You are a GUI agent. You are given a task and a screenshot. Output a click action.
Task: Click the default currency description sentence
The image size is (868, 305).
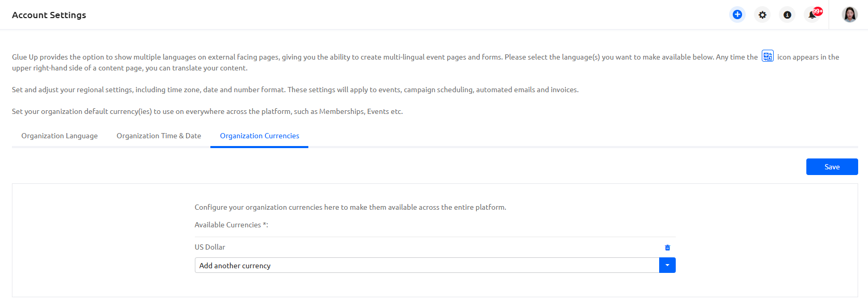pyautogui.click(x=207, y=111)
